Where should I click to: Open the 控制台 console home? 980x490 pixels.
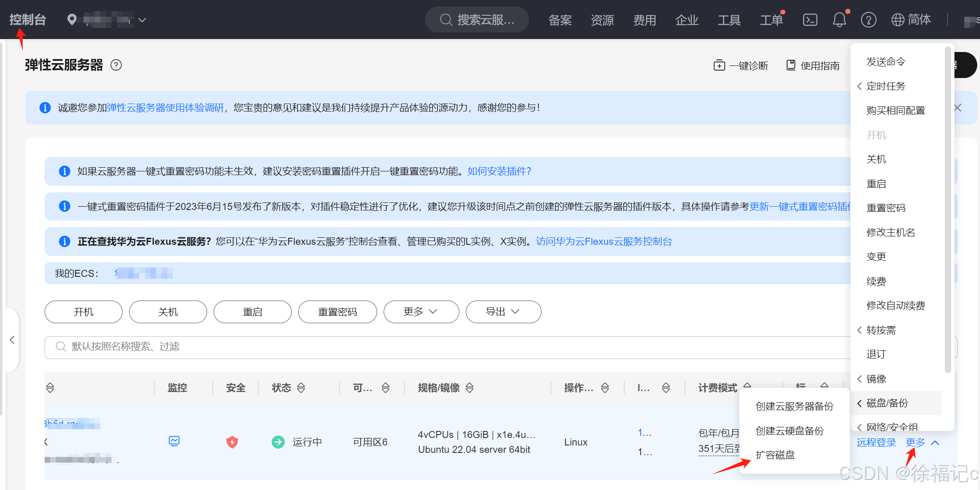tap(27, 20)
